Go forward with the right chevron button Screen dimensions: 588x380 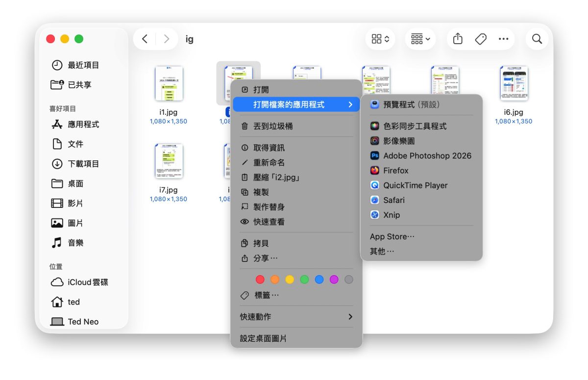pos(167,39)
